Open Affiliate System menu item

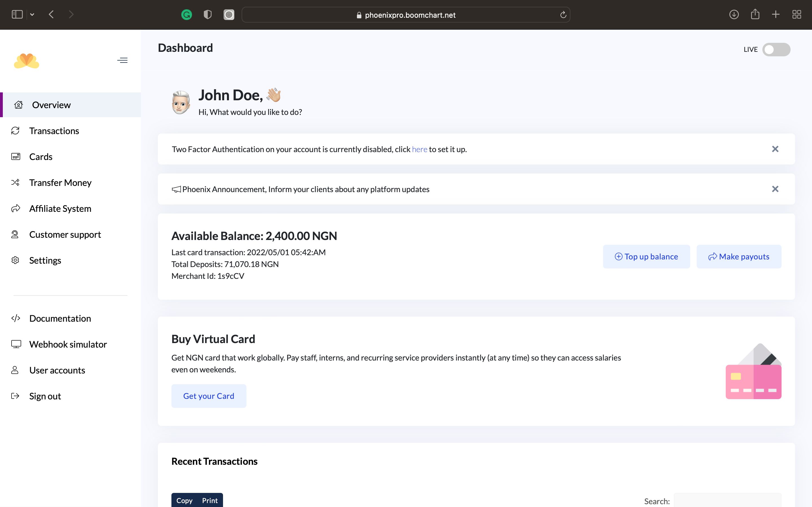pyautogui.click(x=60, y=208)
